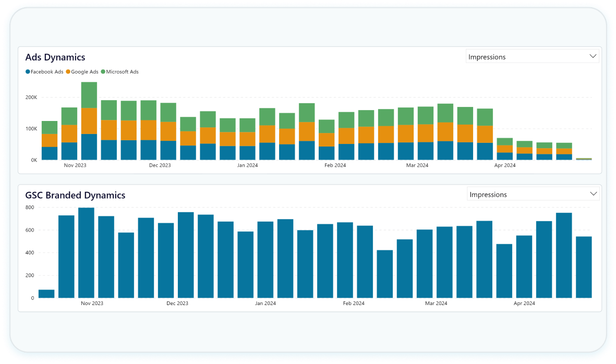Screen dimensions: 616x364
Task: Toggle Facebook Ads series visibility
Action: tap(44, 72)
